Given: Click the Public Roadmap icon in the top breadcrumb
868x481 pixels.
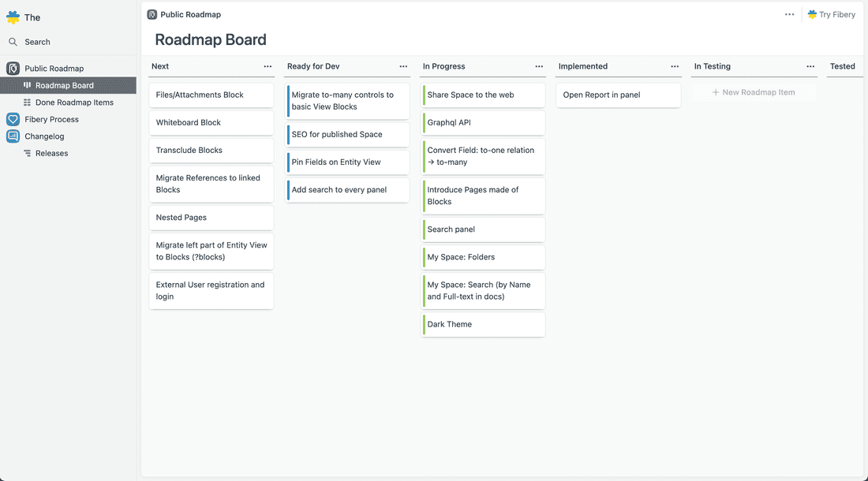Looking at the screenshot, I should click(149, 13).
